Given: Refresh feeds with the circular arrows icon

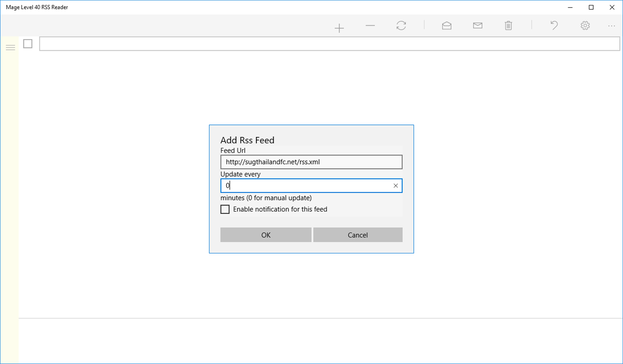Looking at the screenshot, I should tap(401, 26).
